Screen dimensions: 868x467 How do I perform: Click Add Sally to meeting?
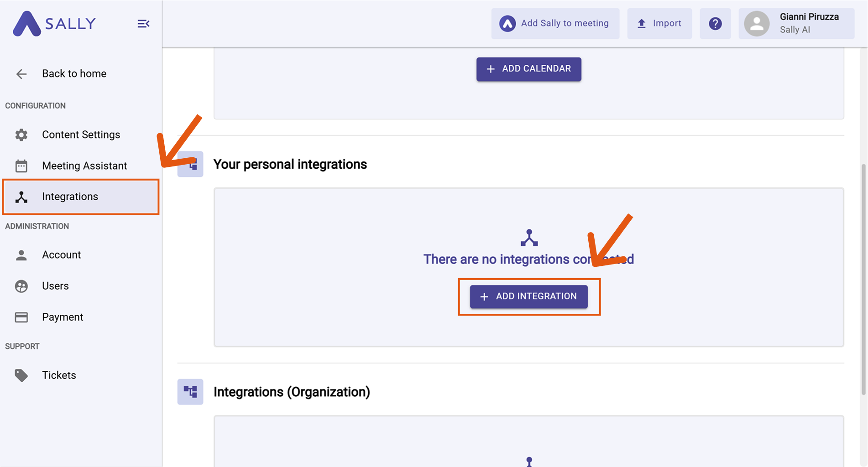point(555,23)
